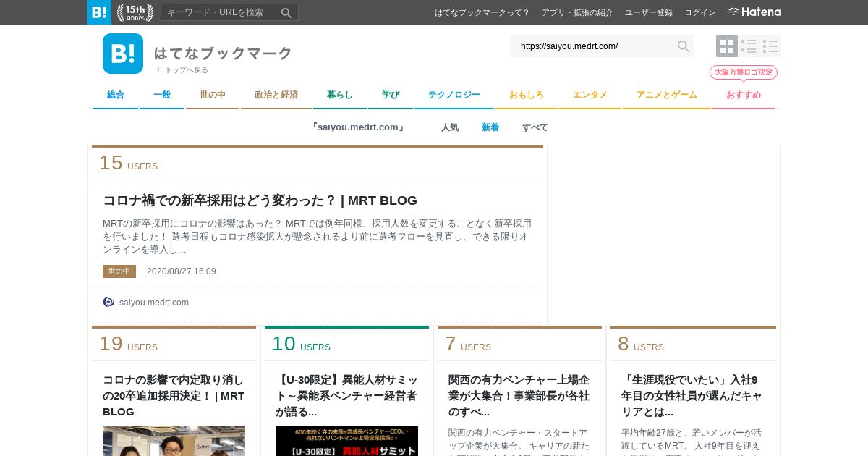The width and height of the screenshot is (868, 456).
Task: Click the small B! logo in top bar
Action: [x=99, y=12]
